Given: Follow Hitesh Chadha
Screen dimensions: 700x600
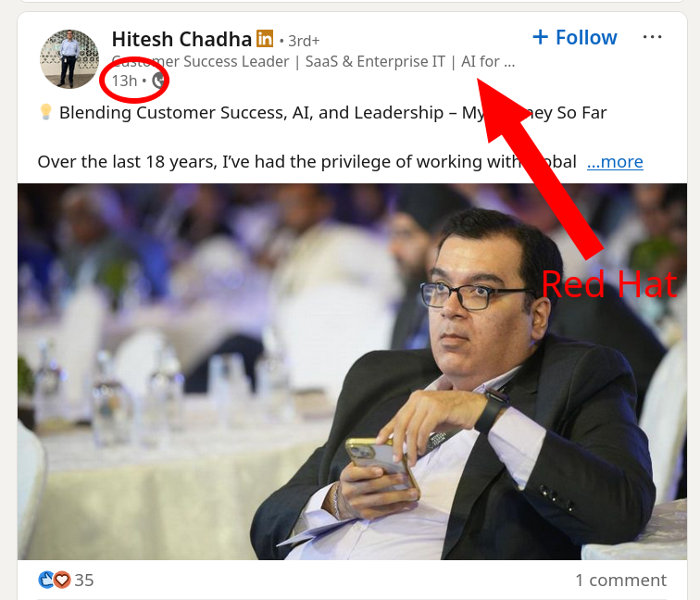Looking at the screenshot, I should 575,37.
